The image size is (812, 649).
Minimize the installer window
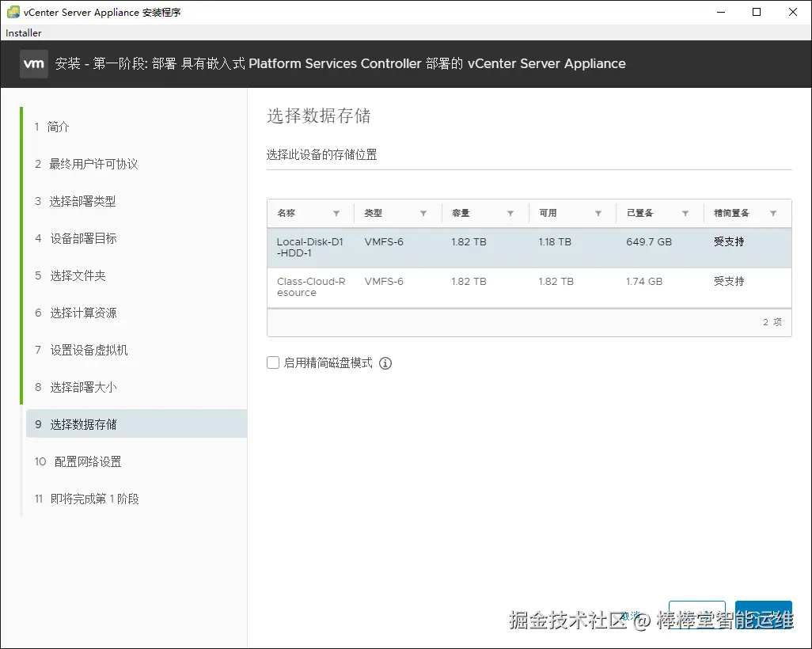pyautogui.click(x=720, y=12)
